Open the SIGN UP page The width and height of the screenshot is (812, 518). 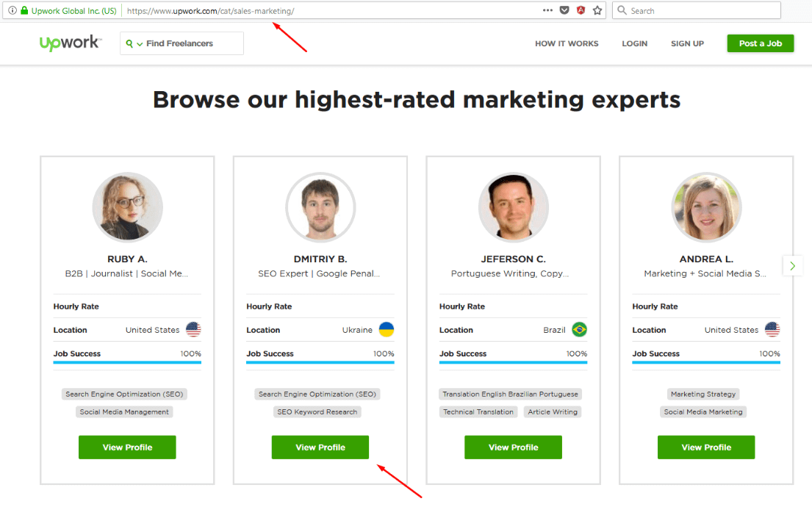click(x=687, y=43)
